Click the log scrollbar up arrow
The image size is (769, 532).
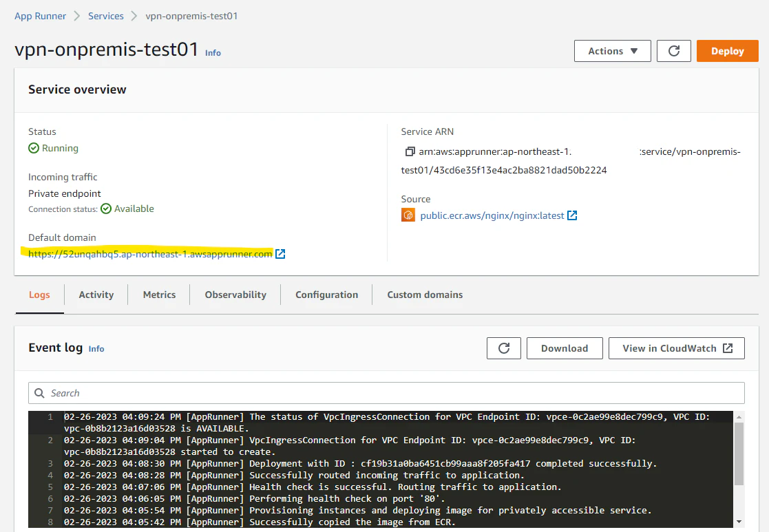point(739,417)
